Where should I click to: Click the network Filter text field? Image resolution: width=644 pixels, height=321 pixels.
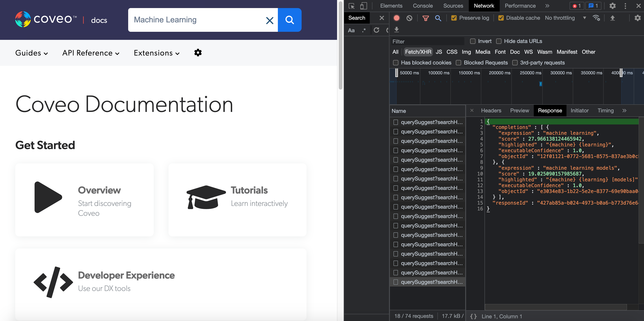click(428, 41)
